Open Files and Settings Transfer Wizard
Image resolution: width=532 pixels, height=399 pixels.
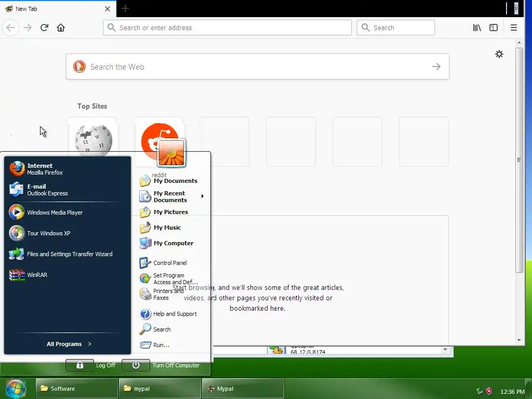pos(67,254)
